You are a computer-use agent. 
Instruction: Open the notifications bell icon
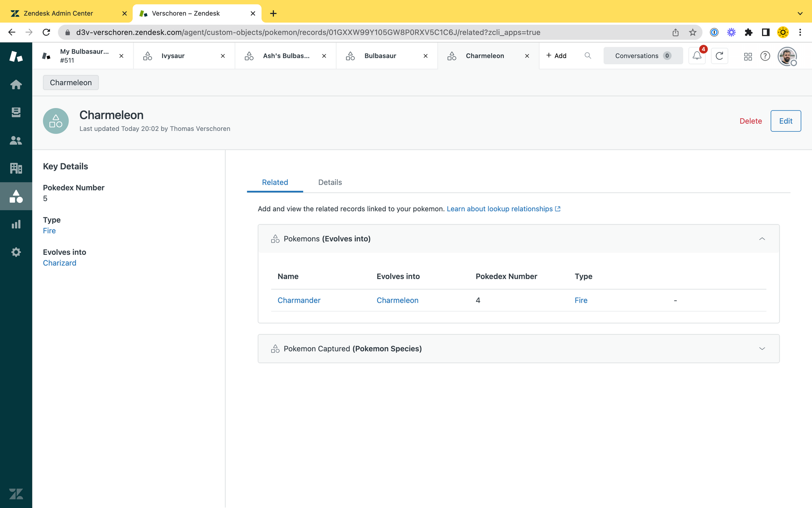tap(697, 56)
